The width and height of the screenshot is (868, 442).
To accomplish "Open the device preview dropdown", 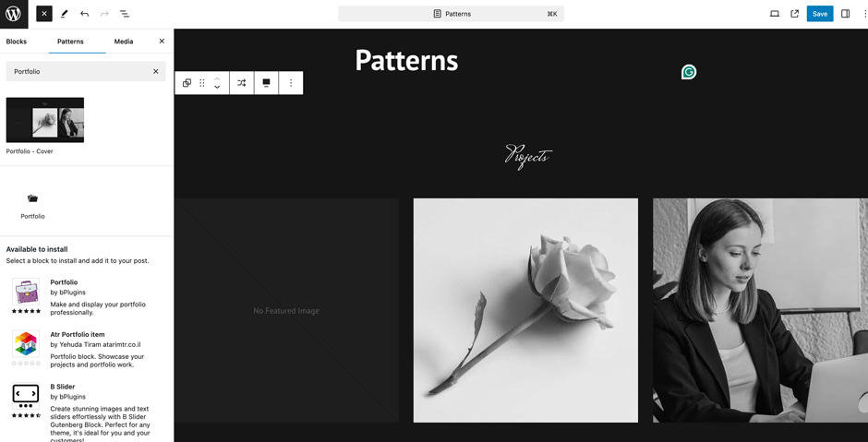I will [x=775, y=14].
